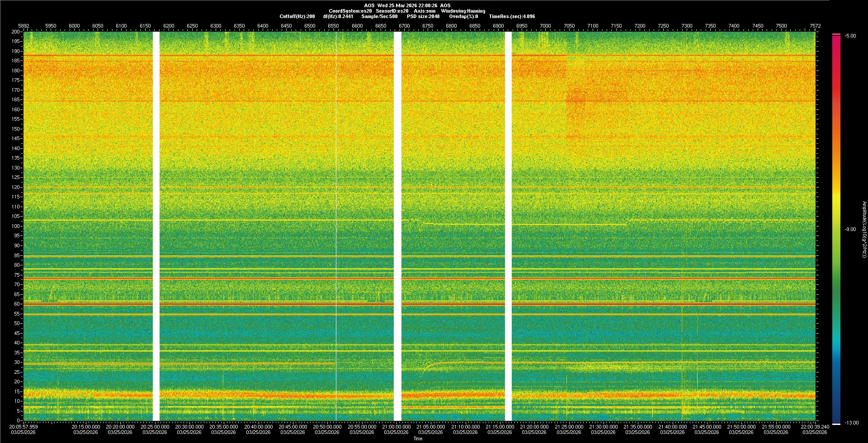Click the 21:00:00.000 time axis marker
868x443 pixels.
tap(396, 426)
